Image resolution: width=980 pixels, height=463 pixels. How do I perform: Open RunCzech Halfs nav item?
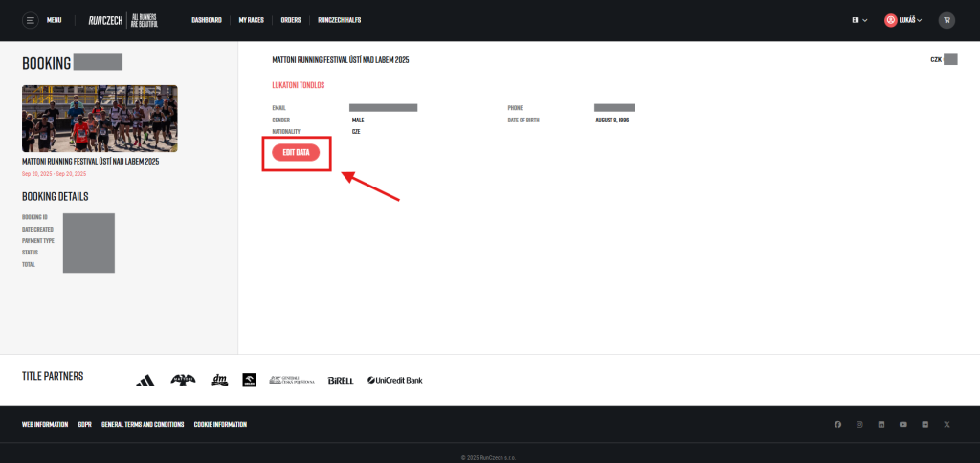pos(340,20)
